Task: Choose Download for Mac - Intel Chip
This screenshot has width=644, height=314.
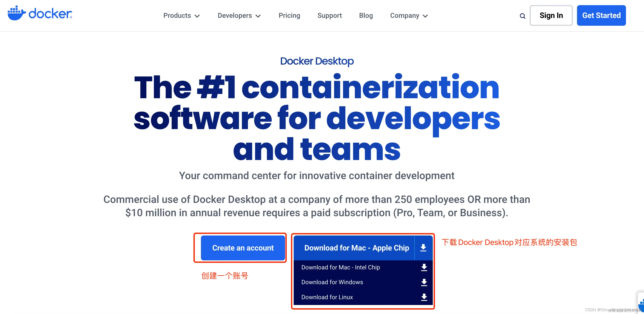Action: [340, 267]
